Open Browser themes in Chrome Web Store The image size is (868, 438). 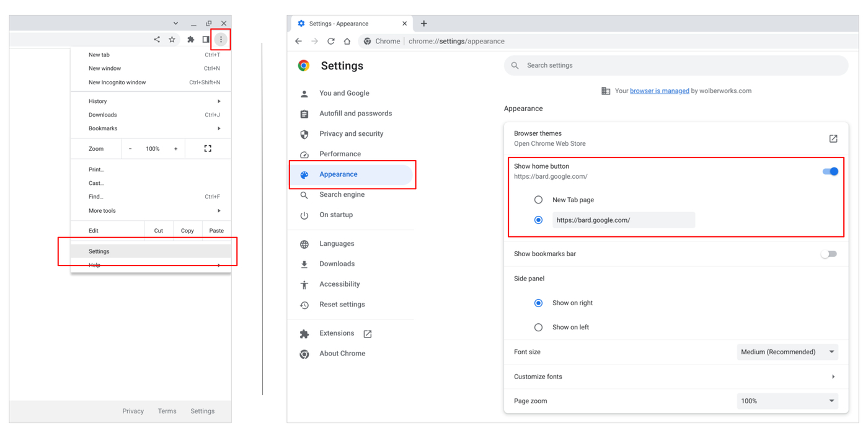click(x=833, y=138)
